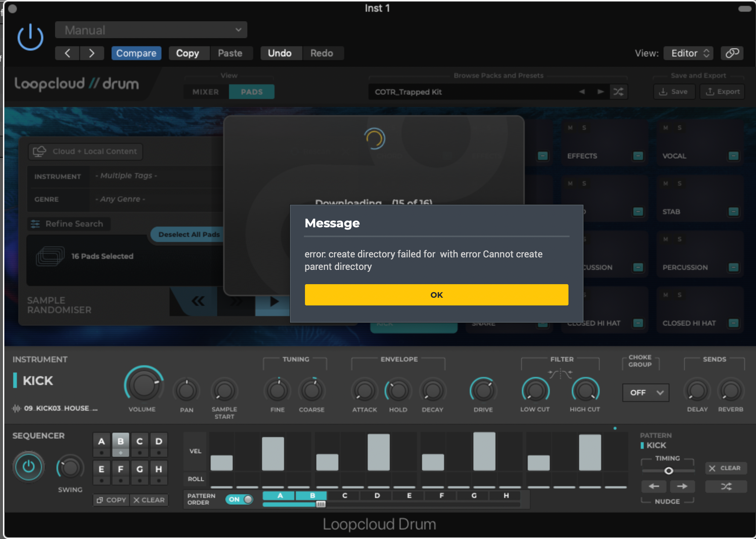
Task: Toggle the VOCAL pad select box
Action: click(x=733, y=156)
